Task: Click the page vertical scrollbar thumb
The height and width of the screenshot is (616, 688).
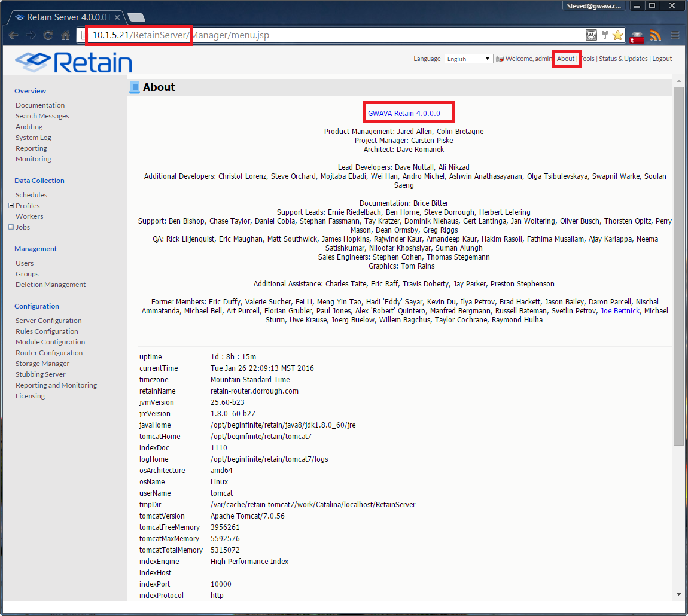Action: [x=678, y=266]
